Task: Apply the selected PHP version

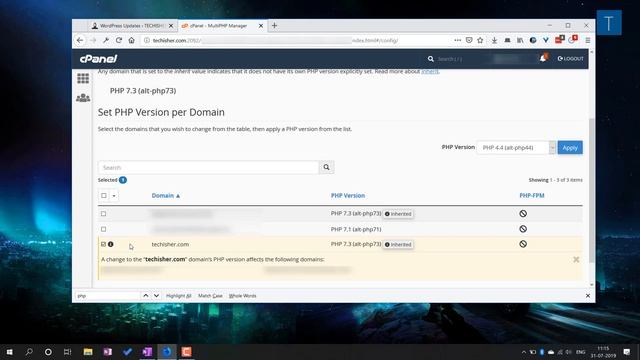Action: (x=570, y=147)
